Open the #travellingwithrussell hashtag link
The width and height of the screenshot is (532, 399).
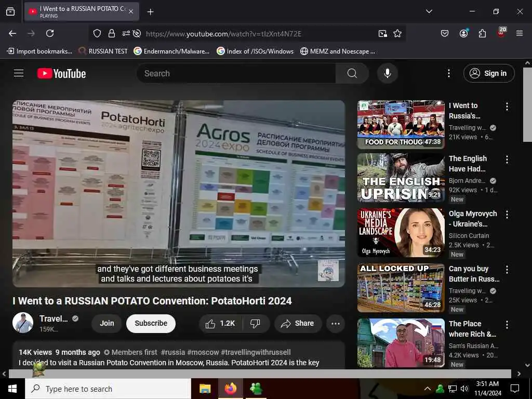(256, 352)
